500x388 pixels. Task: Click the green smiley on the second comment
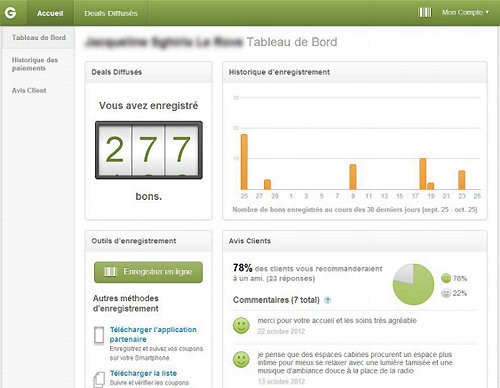pos(241,359)
